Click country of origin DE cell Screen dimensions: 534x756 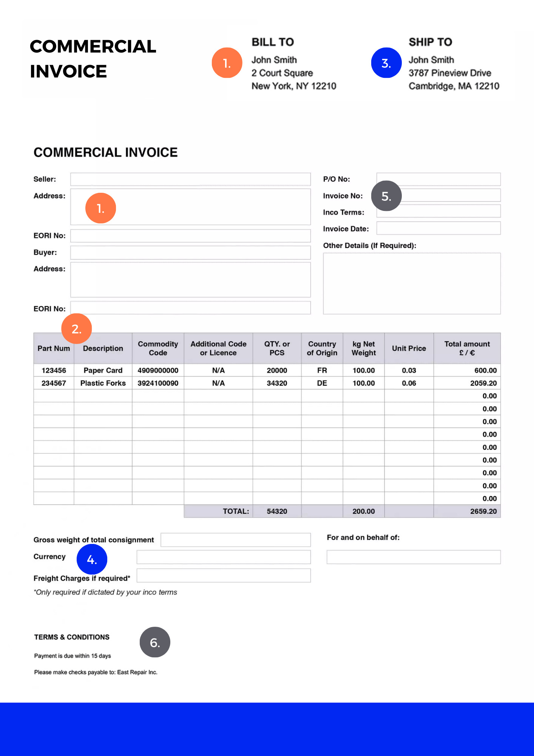(x=322, y=383)
